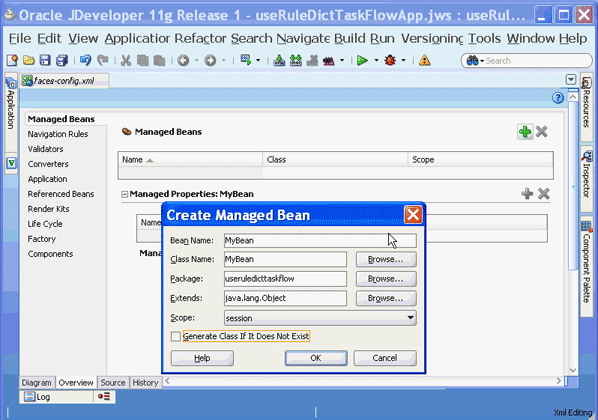The image size is (598, 420).
Task: Add a managed bean with green plus
Action: 525,132
